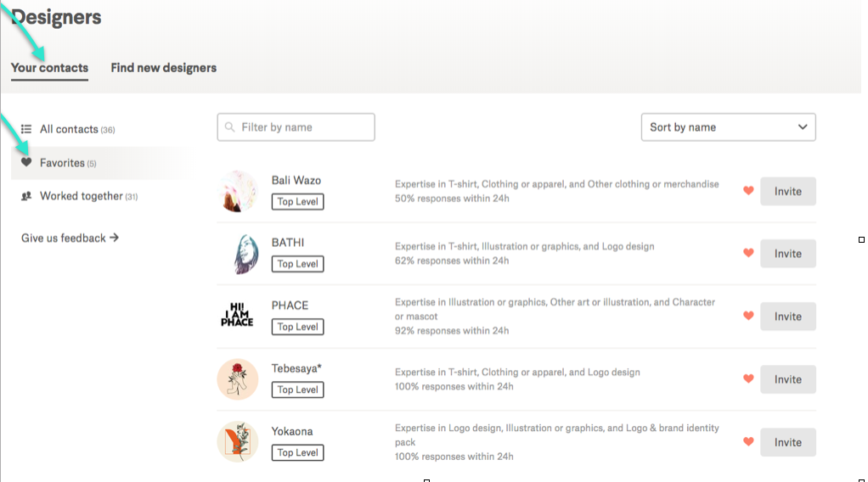
Task: Open the PHACE logo thumbnail
Action: pyautogui.click(x=237, y=316)
